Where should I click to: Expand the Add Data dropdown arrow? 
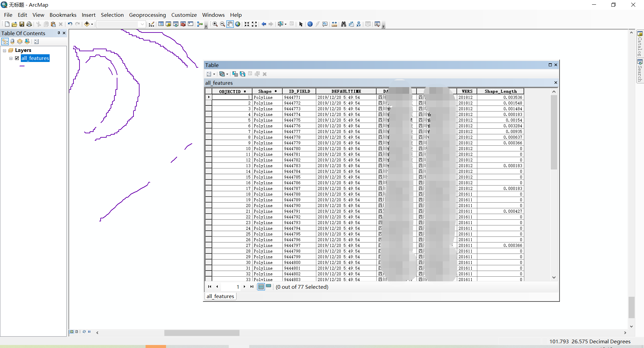pos(91,24)
